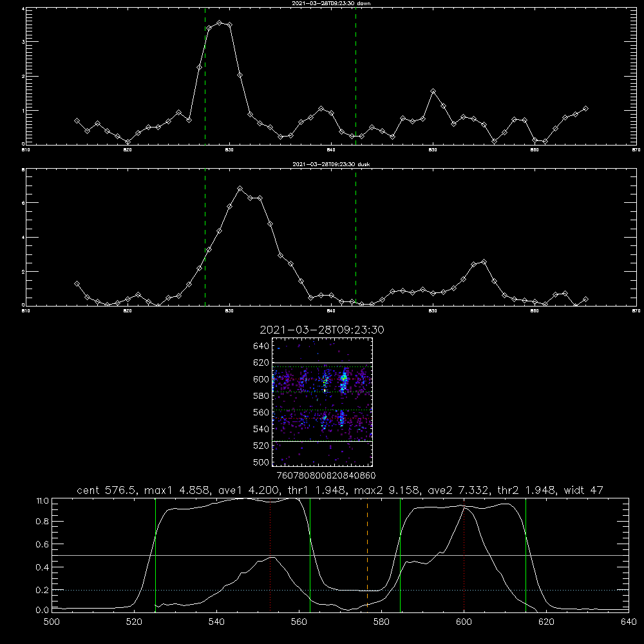The image size is (644, 644).
Task: Click the '520' label on the image y-axis
Action: tap(261, 446)
